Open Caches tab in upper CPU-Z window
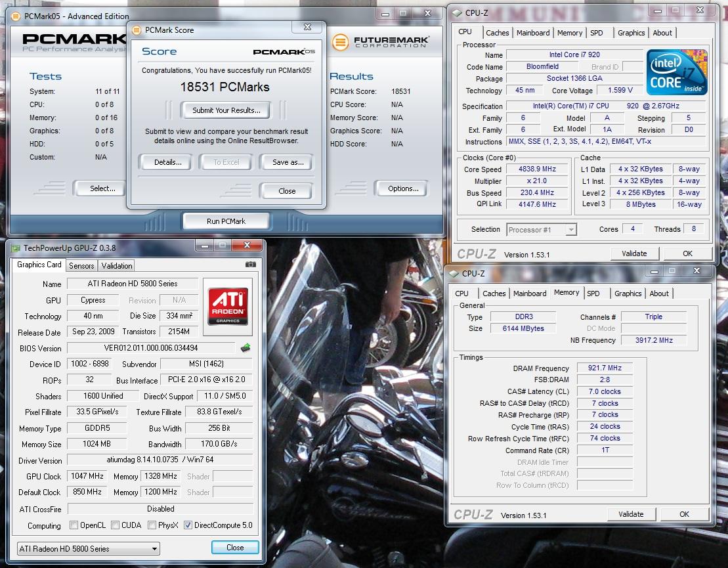Screen dimensions: 728x568 pos(497,33)
